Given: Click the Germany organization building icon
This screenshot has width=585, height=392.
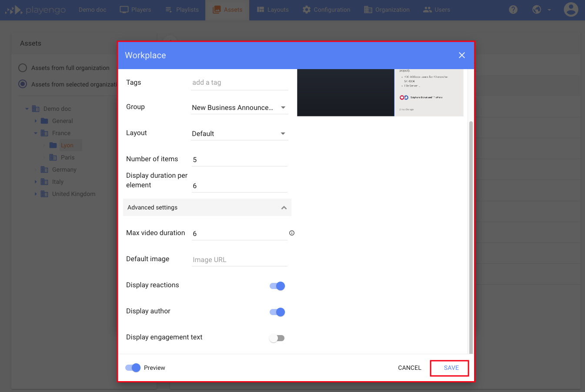Looking at the screenshot, I should tap(44, 169).
